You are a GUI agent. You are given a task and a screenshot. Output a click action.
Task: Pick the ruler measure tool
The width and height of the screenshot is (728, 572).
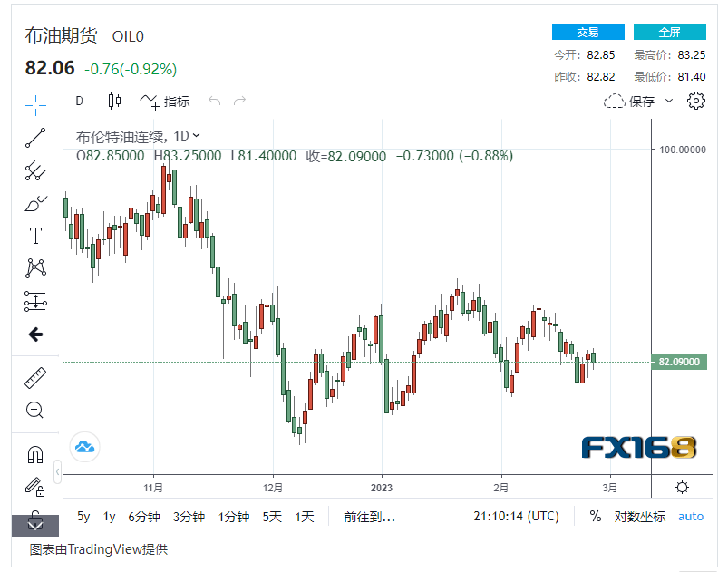[x=35, y=377]
